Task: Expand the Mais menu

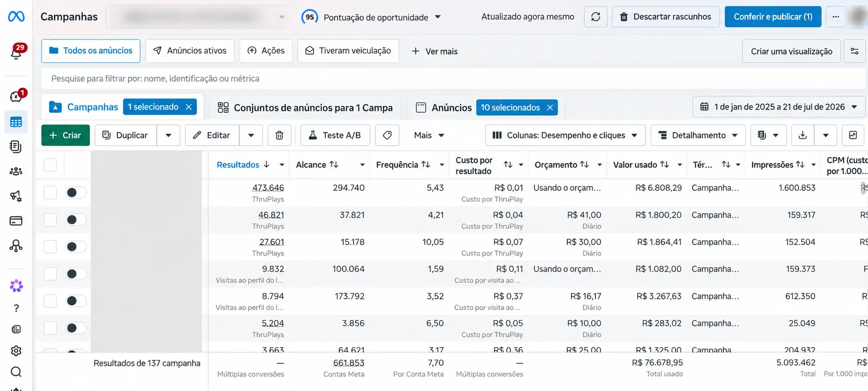Action: coord(429,135)
